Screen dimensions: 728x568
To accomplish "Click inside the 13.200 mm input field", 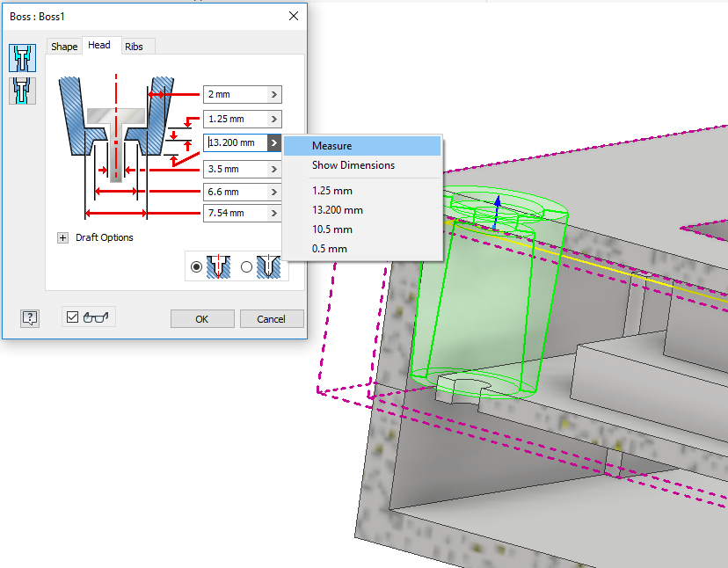I will pyautogui.click(x=236, y=142).
